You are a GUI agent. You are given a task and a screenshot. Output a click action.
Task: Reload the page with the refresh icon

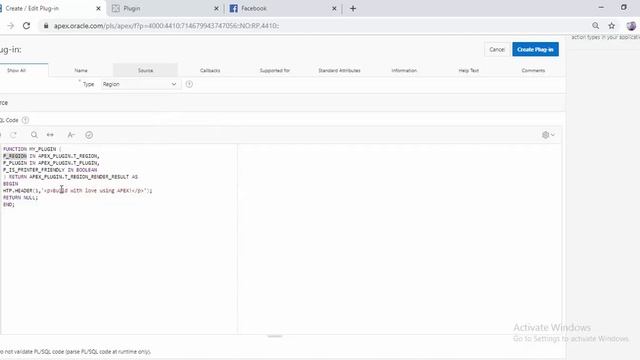point(27,26)
